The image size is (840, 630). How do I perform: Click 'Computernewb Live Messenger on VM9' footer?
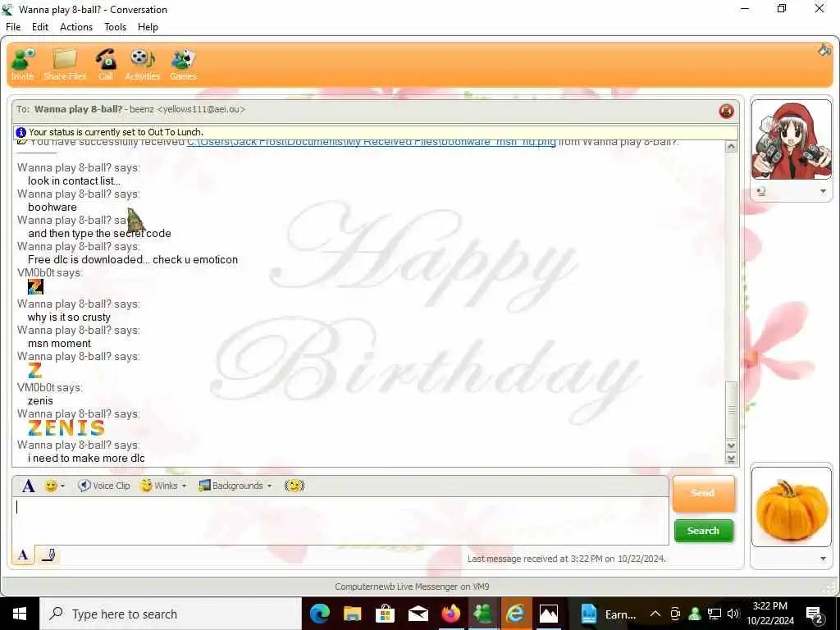coord(412,587)
